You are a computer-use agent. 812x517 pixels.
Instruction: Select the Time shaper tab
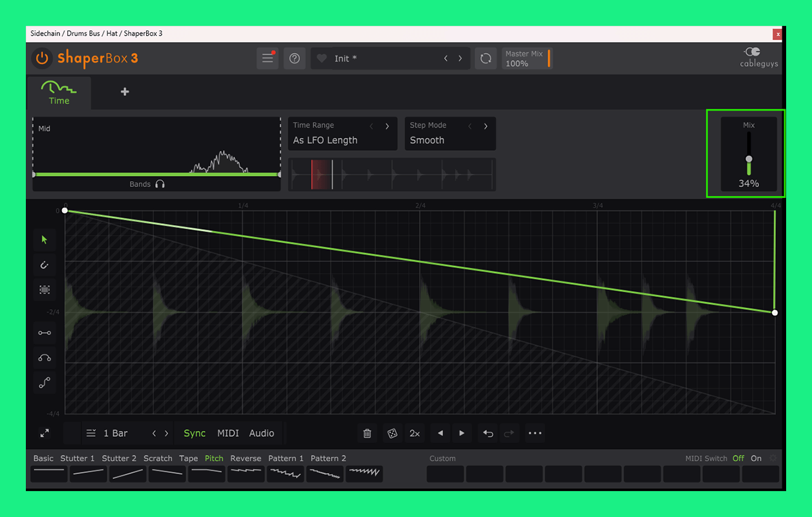tap(59, 93)
